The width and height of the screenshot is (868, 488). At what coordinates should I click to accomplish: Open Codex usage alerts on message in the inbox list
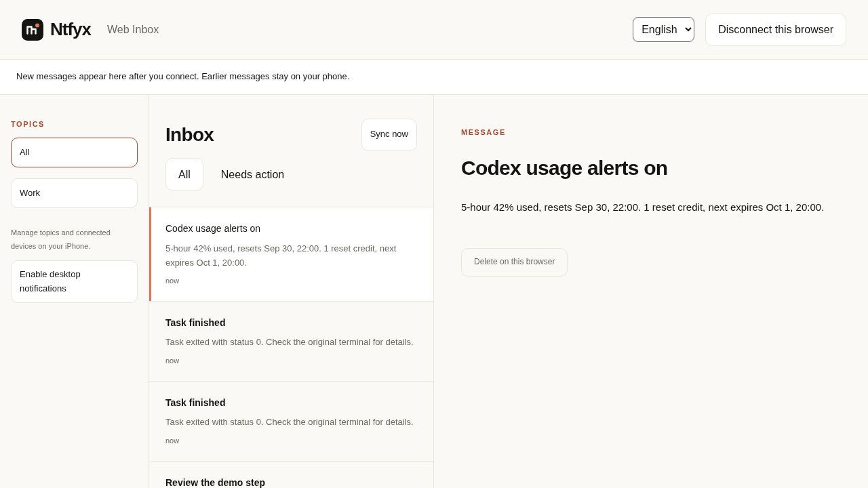click(x=292, y=254)
